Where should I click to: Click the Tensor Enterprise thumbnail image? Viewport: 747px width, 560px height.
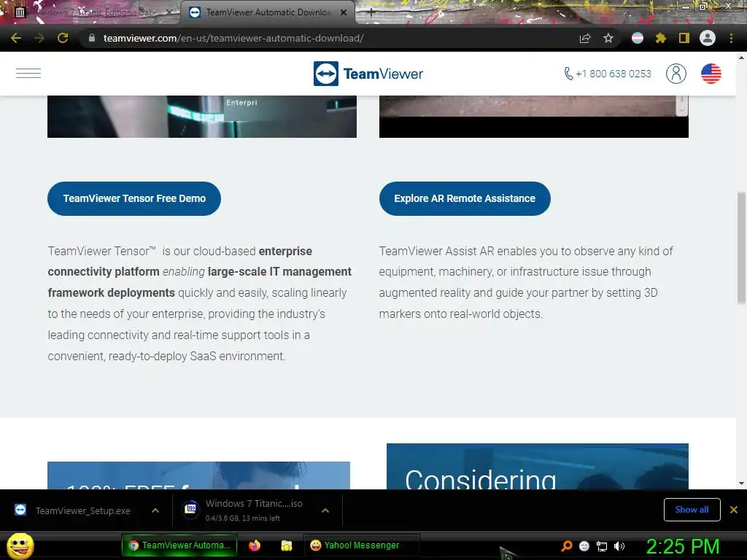pyautogui.click(x=202, y=117)
